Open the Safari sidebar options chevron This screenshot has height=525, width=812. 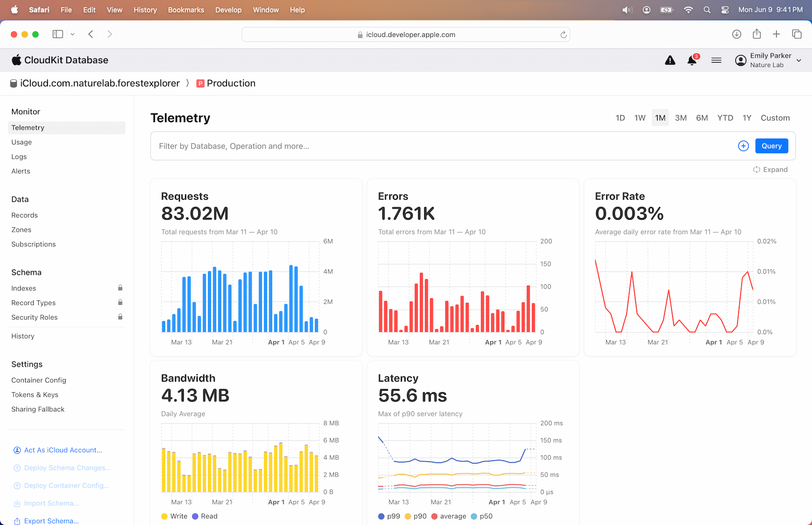coord(73,34)
